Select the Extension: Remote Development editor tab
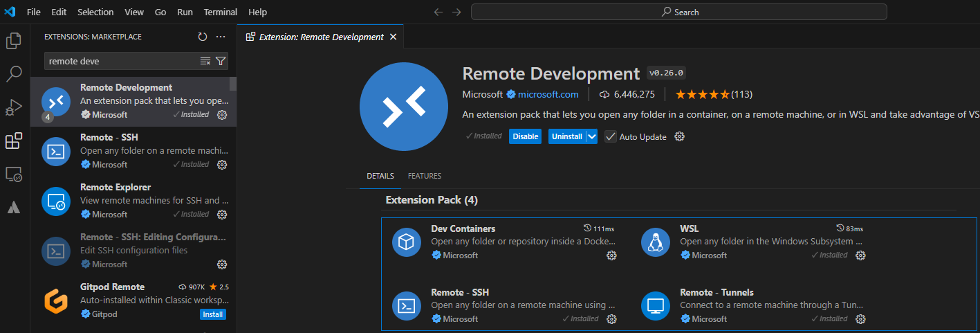980x333 pixels. pos(320,37)
